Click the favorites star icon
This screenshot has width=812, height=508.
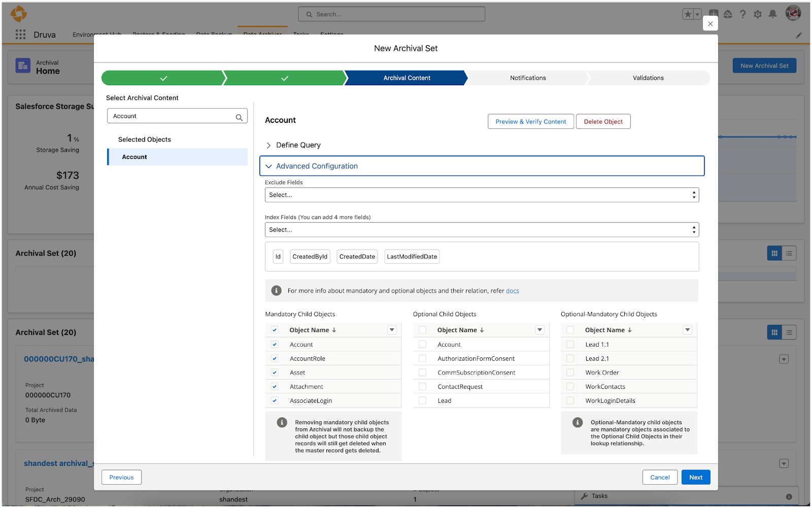coord(688,14)
